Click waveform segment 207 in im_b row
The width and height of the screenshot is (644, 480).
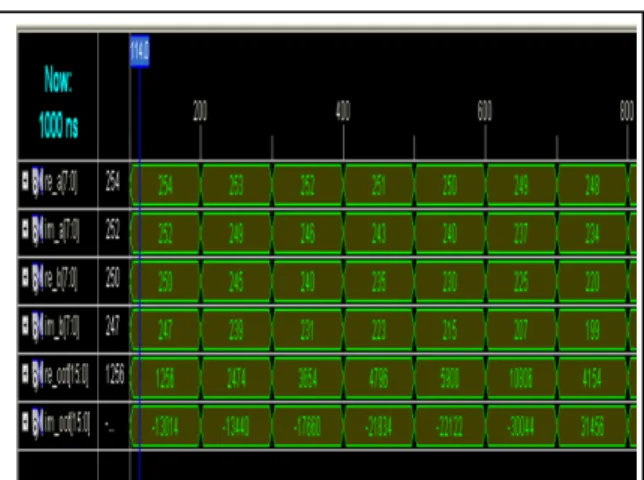coord(521,330)
